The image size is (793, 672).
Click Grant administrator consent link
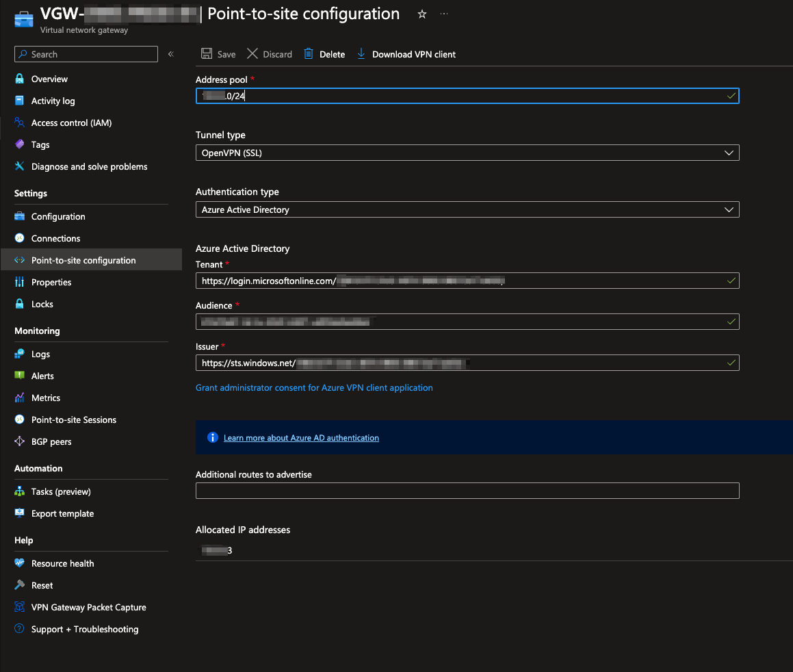[x=314, y=387]
